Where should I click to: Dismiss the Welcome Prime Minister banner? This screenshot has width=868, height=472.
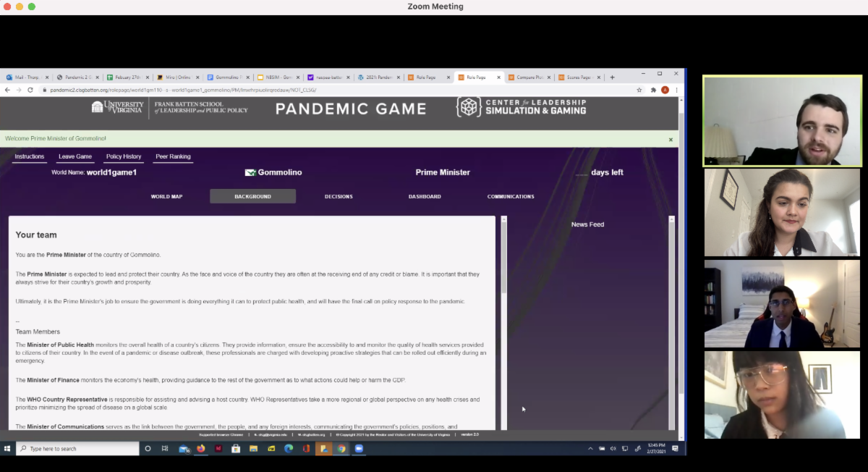click(x=671, y=139)
